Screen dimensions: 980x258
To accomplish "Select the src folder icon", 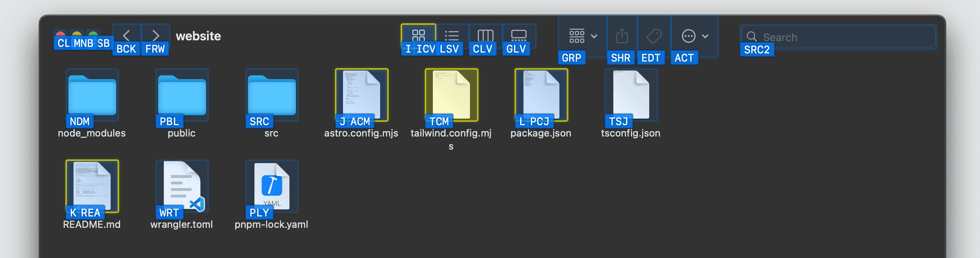I will click(x=272, y=95).
